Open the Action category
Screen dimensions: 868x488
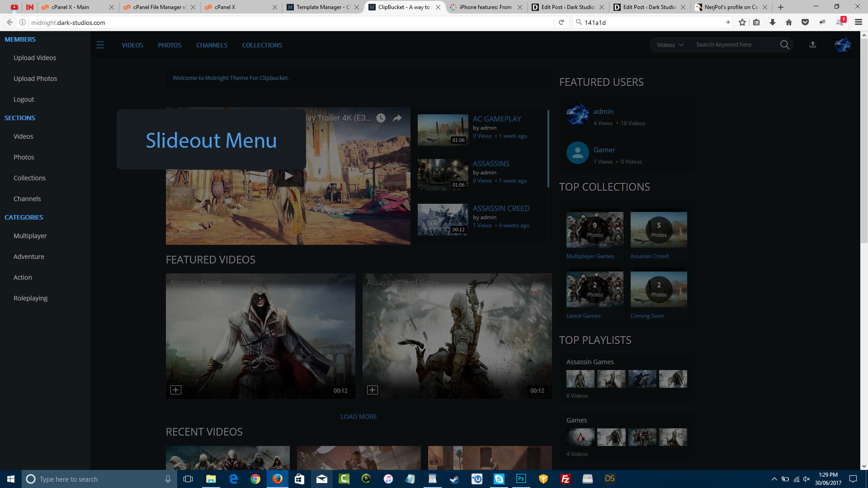pos(23,277)
